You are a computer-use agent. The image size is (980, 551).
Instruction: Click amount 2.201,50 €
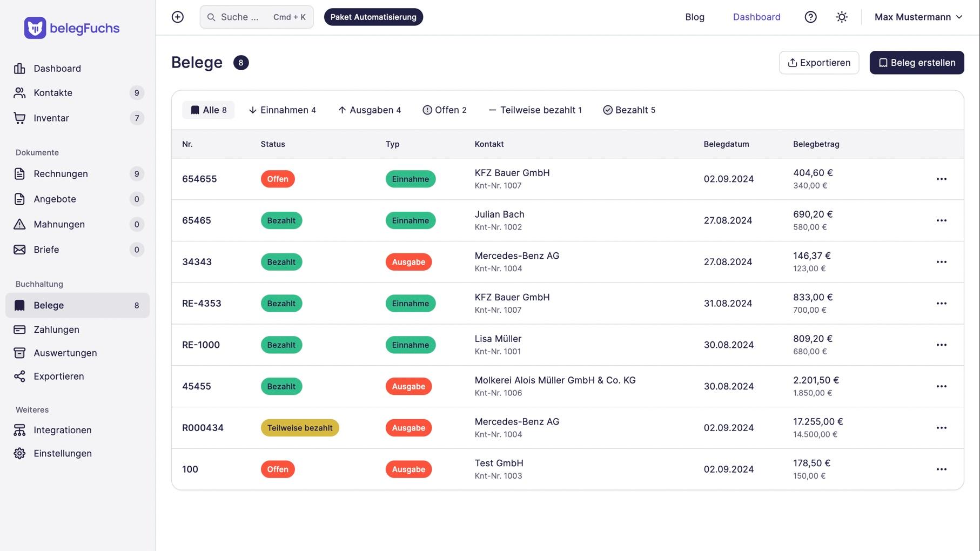(816, 380)
